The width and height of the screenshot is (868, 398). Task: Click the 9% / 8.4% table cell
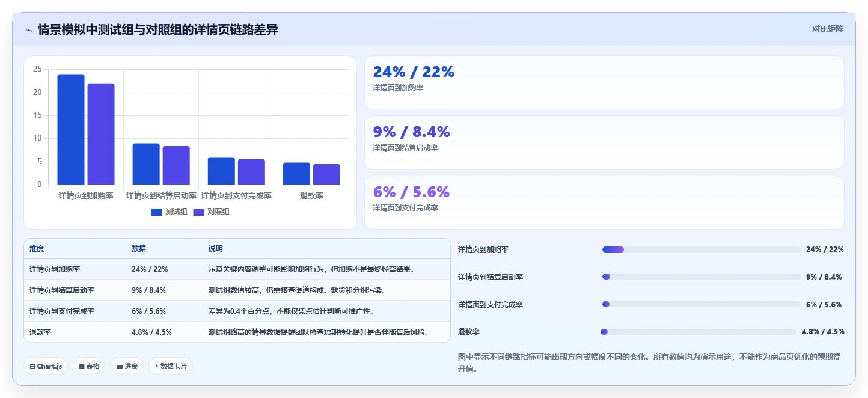click(x=148, y=290)
